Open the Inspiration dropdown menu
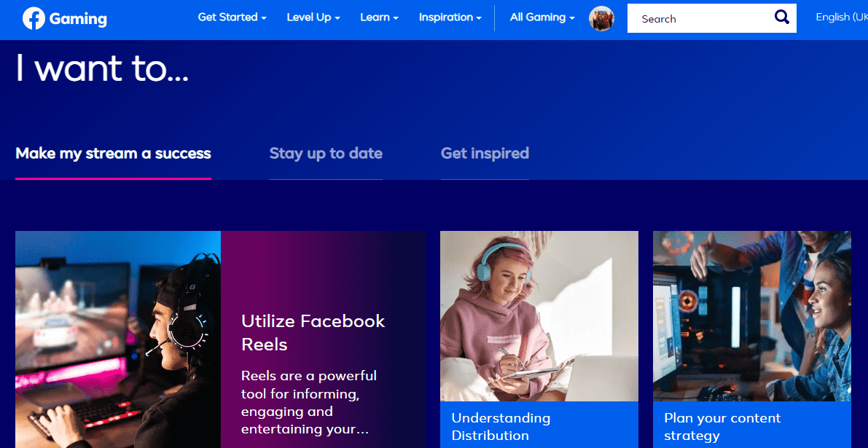 tap(450, 17)
